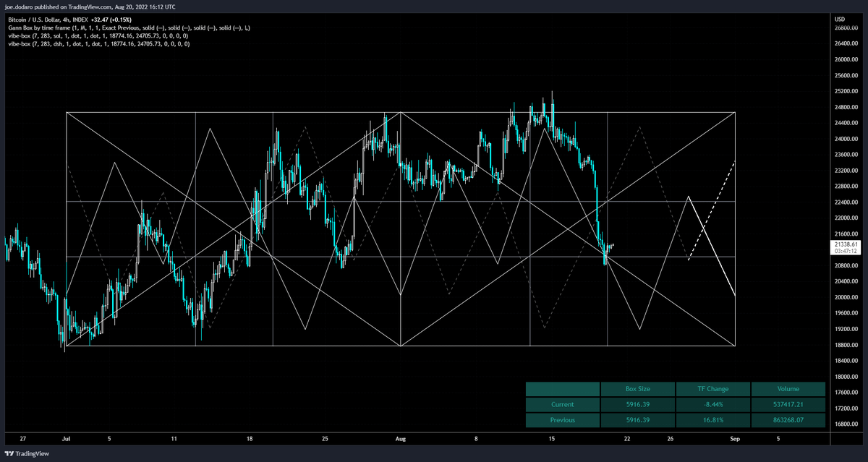The height and width of the screenshot is (462, 868).
Task: Click the Current row label in table
Action: pyautogui.click(x=562, y=404)
